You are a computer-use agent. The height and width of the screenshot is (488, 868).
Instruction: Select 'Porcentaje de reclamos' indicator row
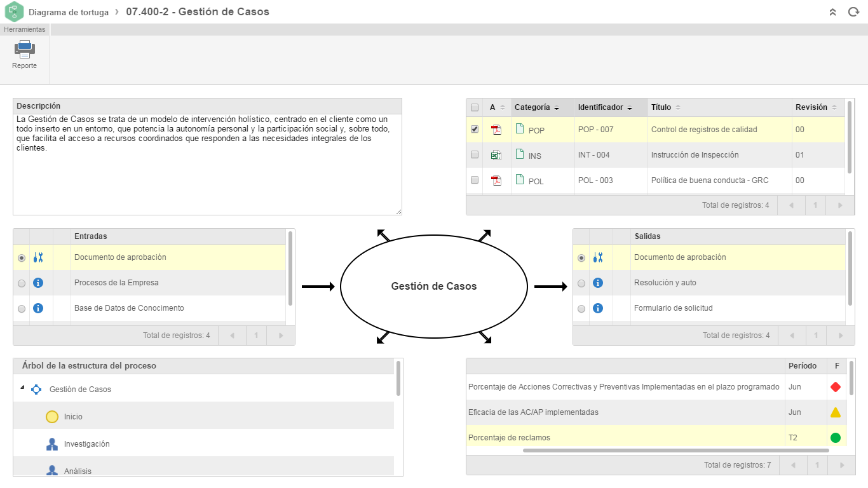point(656,438)
